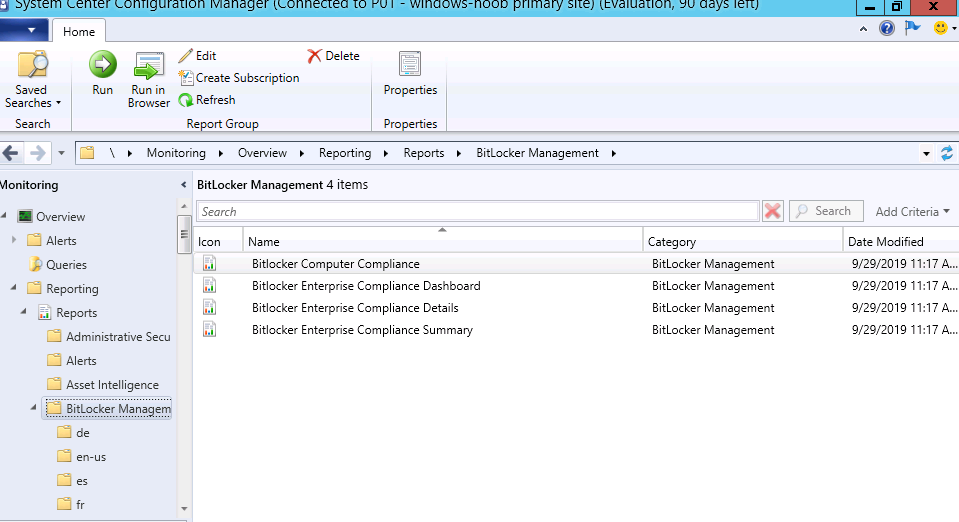Select Asset Intelligence reports folder
The width and height of the screenshot is (959, 522).
pos(112,385)
